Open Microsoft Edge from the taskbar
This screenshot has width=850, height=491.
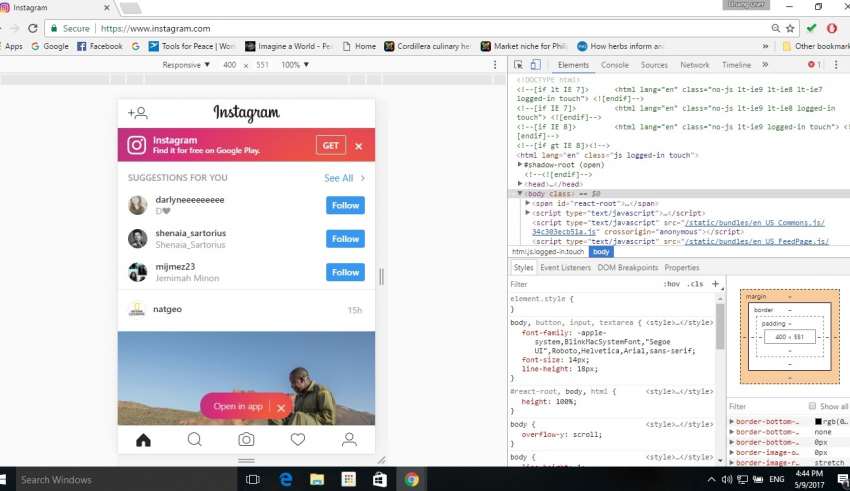286,480
